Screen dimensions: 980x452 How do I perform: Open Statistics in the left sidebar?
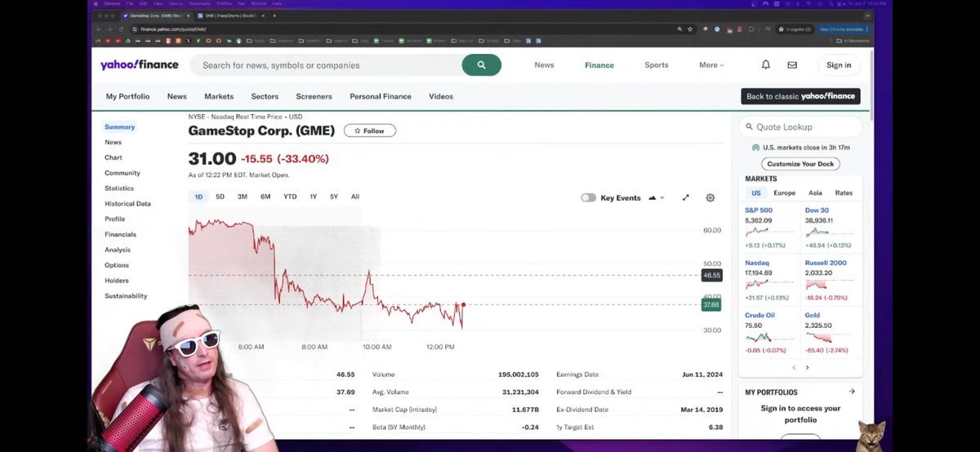click(x=119, y=188)
